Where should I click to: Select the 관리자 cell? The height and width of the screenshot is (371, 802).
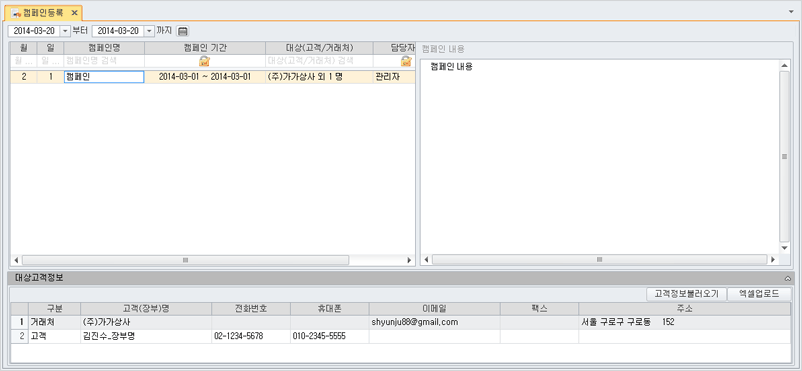(x=394, y=77)
